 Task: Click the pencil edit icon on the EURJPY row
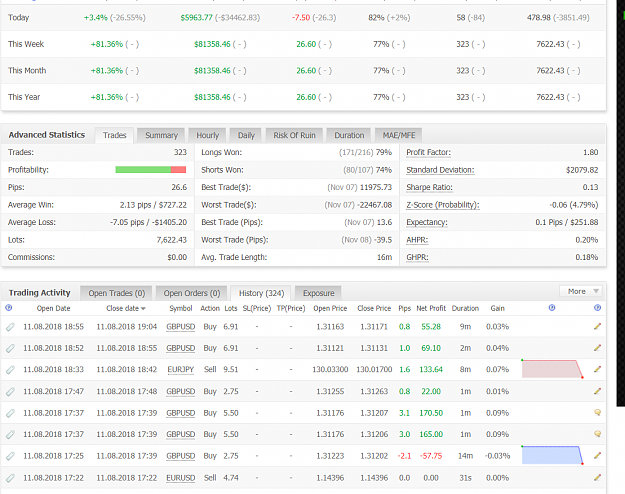pyautogui.click(x=597, y=369)
